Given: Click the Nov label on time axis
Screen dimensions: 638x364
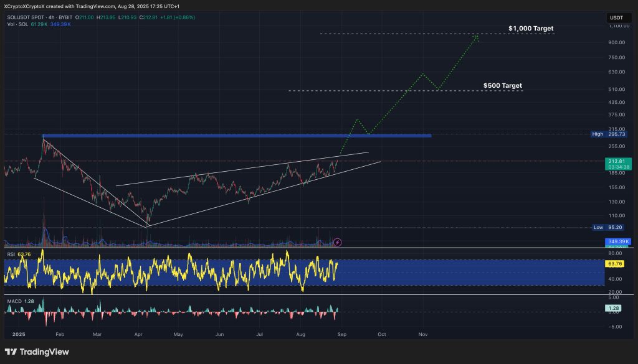Looking at the screenshot, I should click(423, 334).
